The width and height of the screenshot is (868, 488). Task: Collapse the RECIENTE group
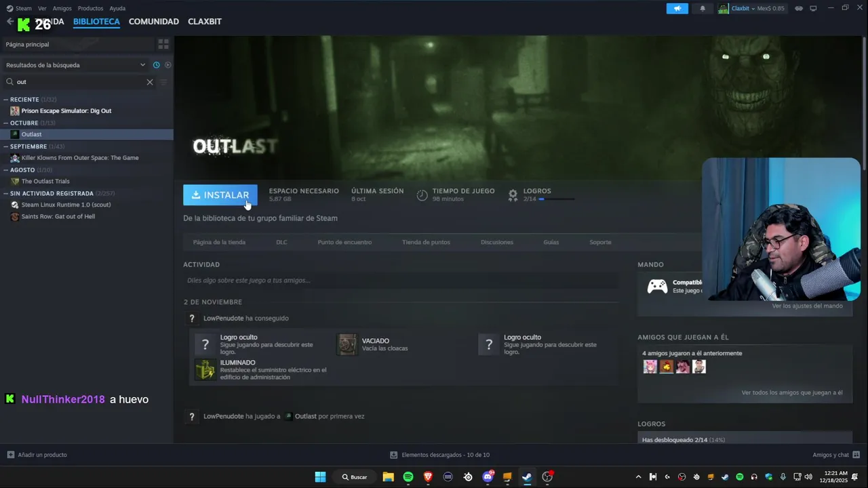(6, 100)
